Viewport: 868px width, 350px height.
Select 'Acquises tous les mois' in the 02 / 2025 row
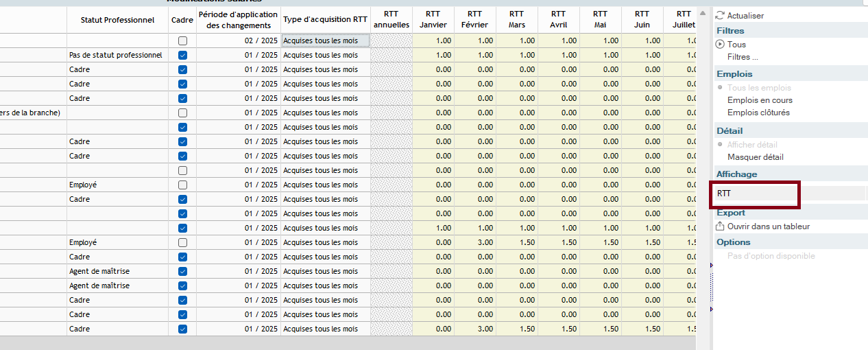pyautogui.click(x=326, y=40)
